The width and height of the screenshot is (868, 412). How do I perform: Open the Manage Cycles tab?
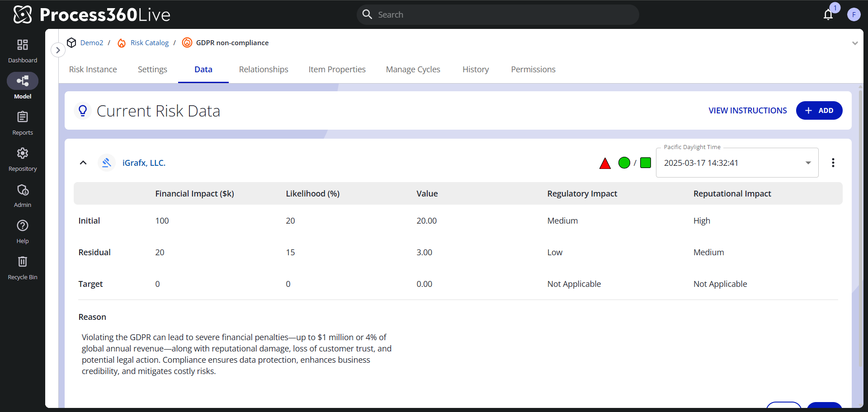[x=413, y=70]
